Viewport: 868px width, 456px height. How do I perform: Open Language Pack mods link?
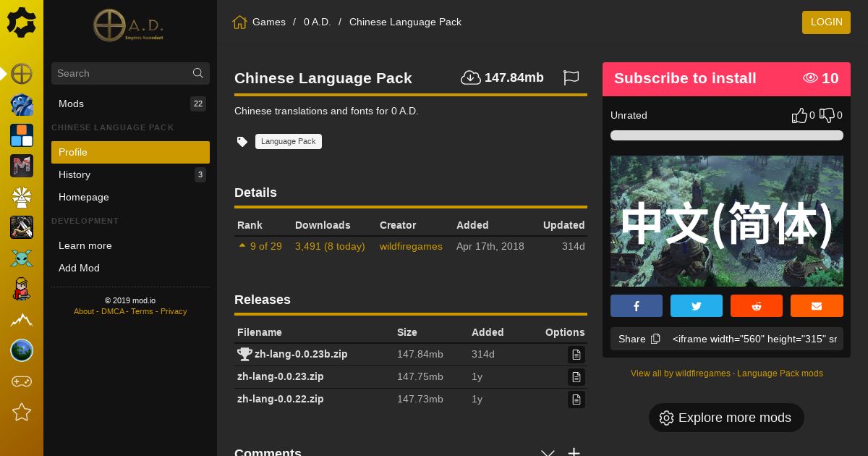pyautogui.click(x=780, y=373)
